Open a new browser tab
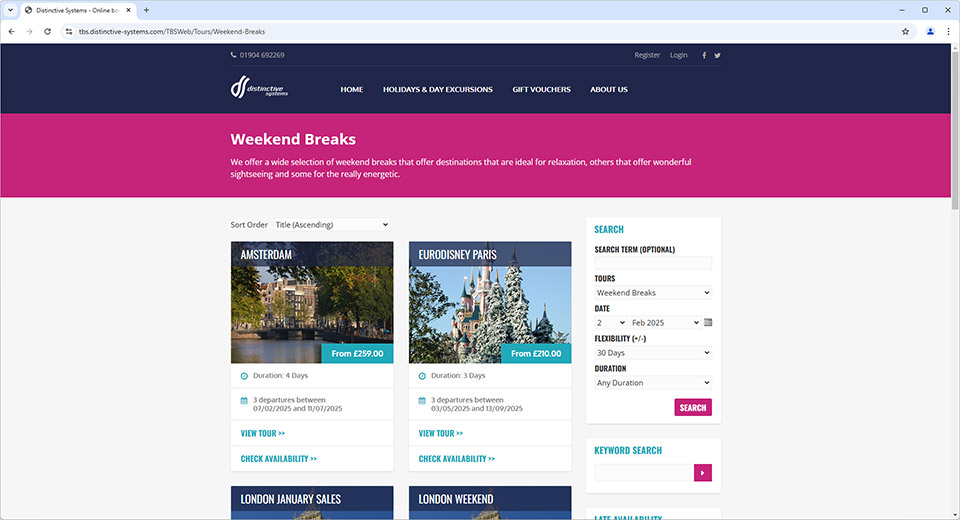 coord(146,10)
